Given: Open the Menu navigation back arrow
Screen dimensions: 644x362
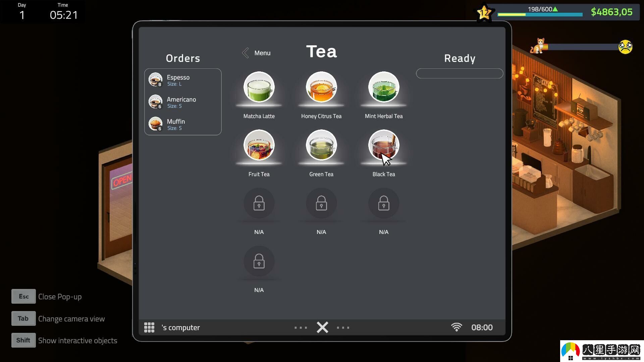Looking at the screenshot, I should (245, 52).
